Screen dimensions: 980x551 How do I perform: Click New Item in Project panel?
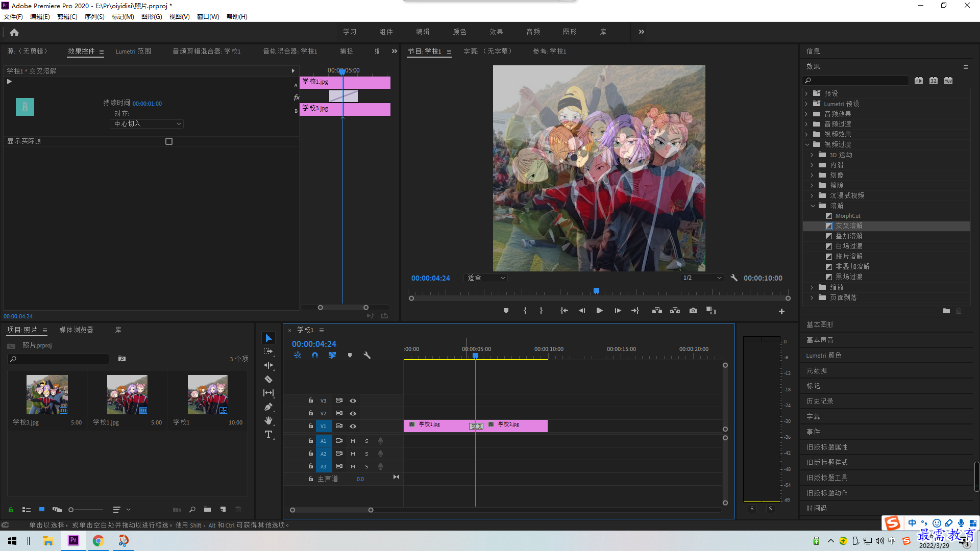click(x=223, y=509)
